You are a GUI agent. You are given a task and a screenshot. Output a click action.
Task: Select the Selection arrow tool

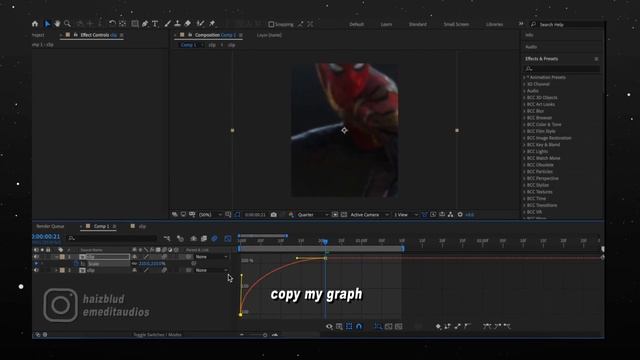tap(47, 24)
